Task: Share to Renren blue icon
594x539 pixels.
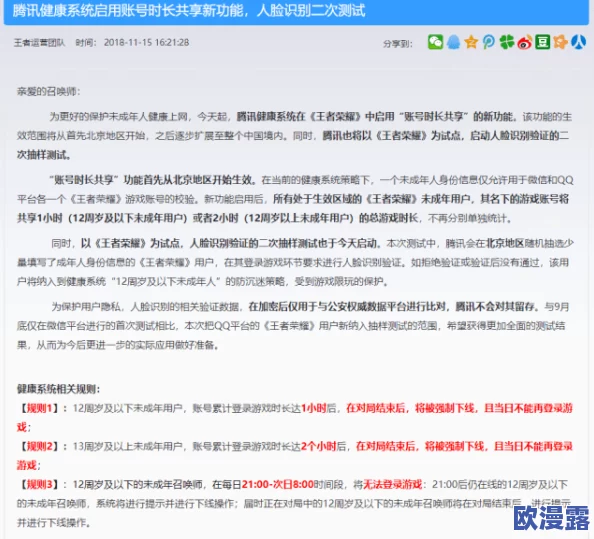Action: (578, 42)
